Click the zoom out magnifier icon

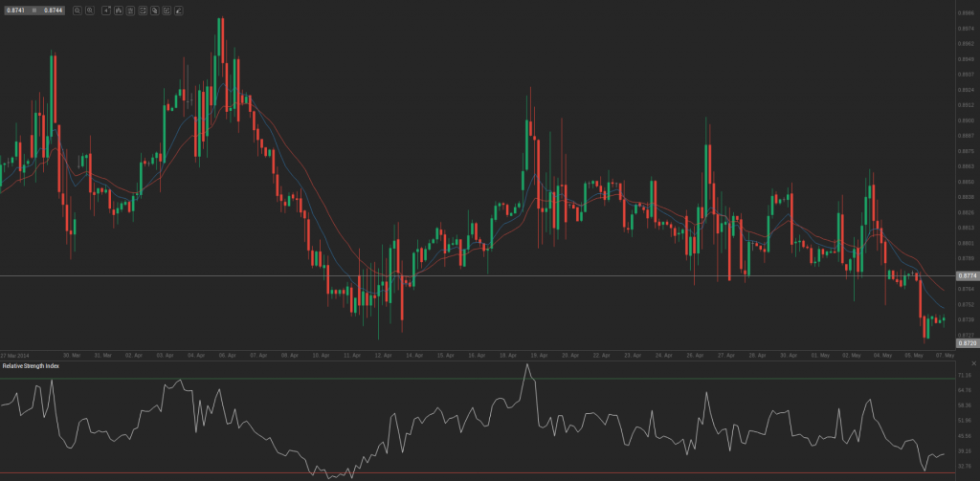[78, 11]
